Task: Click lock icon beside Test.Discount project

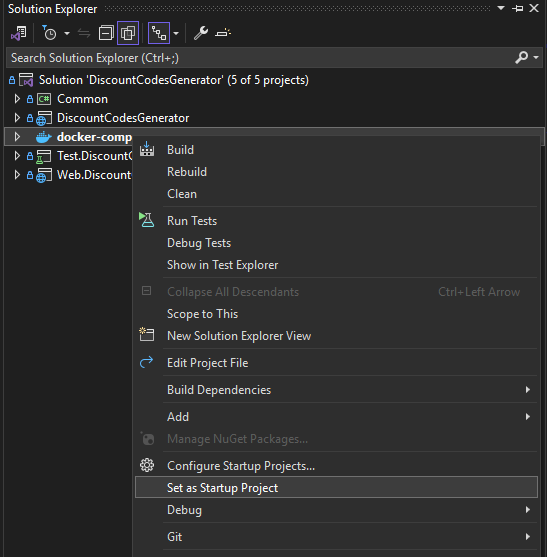Action: click(x=30, y=156)
